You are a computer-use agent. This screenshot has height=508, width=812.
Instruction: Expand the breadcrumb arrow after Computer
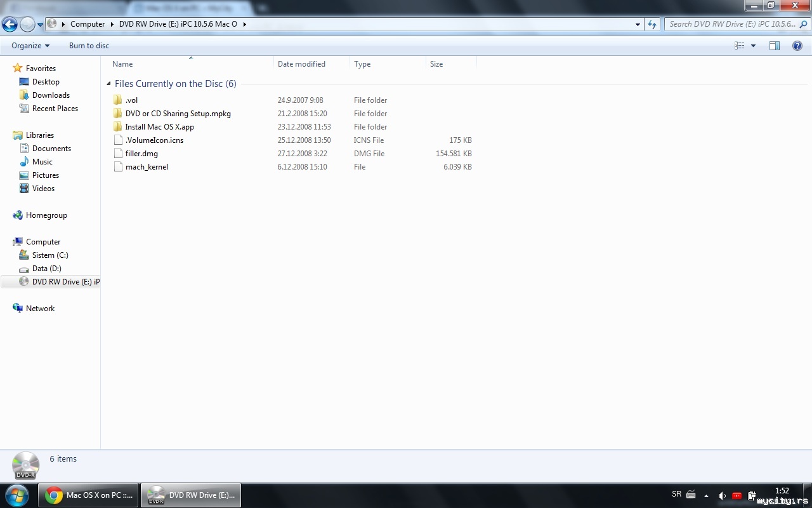[112, 24]
